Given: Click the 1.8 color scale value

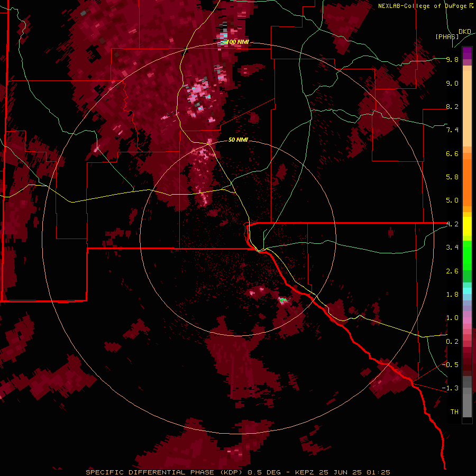Looking at the screenshot, I should click(452, 295).
